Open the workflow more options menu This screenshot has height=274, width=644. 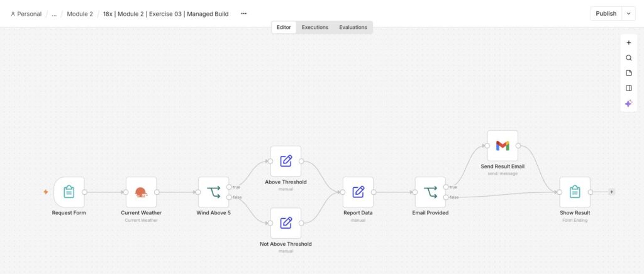[x=243, y=14]
